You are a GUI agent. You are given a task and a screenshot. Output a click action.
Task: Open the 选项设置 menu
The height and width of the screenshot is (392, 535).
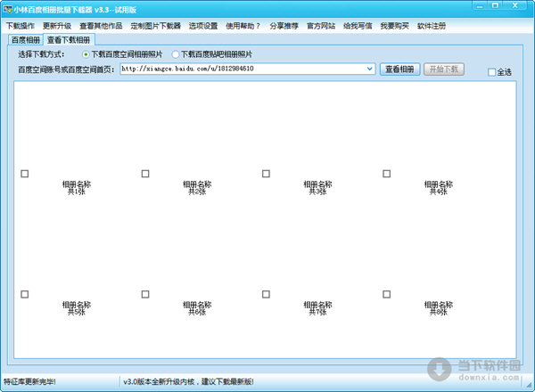(x=203, y=26)
